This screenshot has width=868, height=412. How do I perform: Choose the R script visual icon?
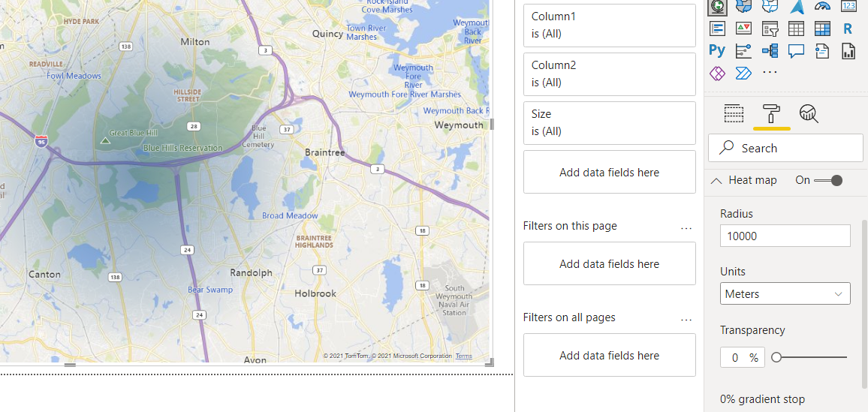coord(848,29)
